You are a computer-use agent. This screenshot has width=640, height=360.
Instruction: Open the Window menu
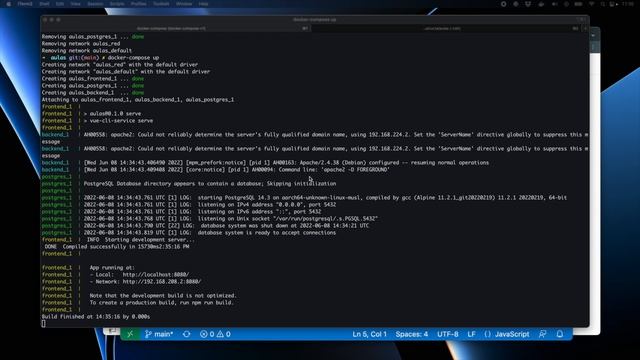point(184,4)
